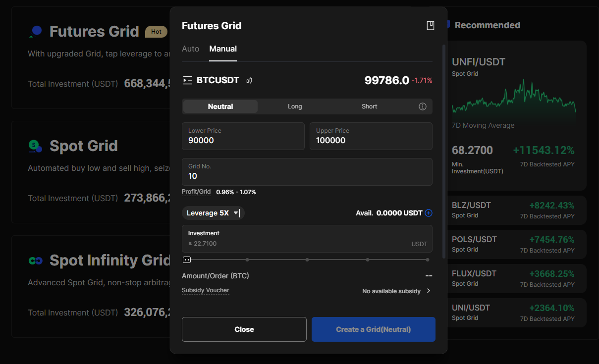The image size is (599, 364).
Task: Click the Spot Infinity Grid logo icon
Action: click(35, 260)
